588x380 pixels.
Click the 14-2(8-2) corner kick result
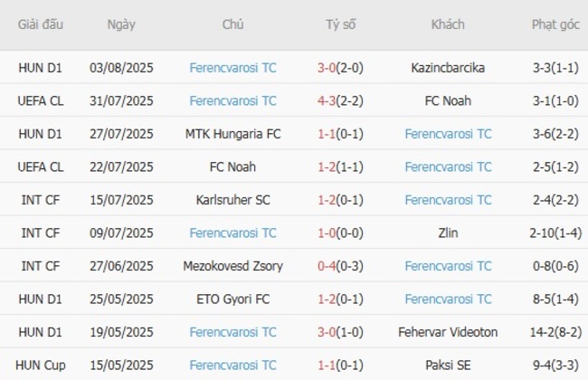pos(555,332)
